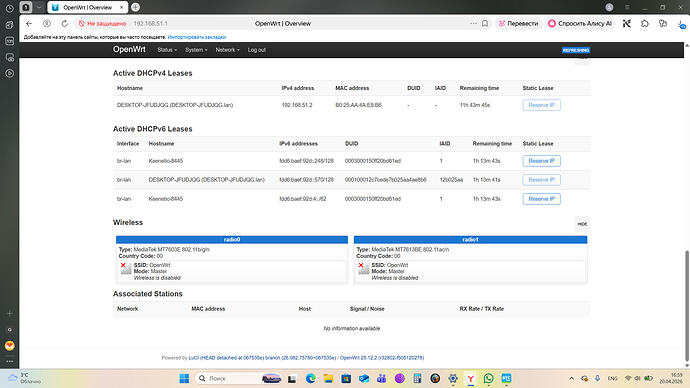
Task: Expand the Network menu dropdown
Action: pos(227,50)
